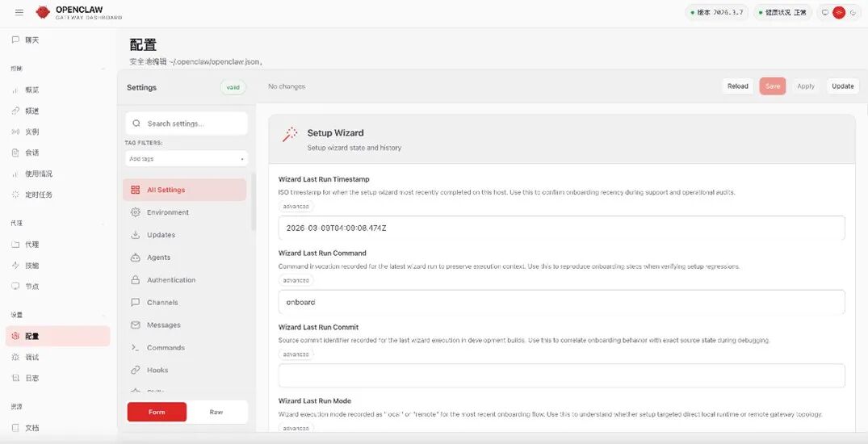Click the Reload button
Image resolution: width=868 pixels, height=444 pixels.
[737, 86]
